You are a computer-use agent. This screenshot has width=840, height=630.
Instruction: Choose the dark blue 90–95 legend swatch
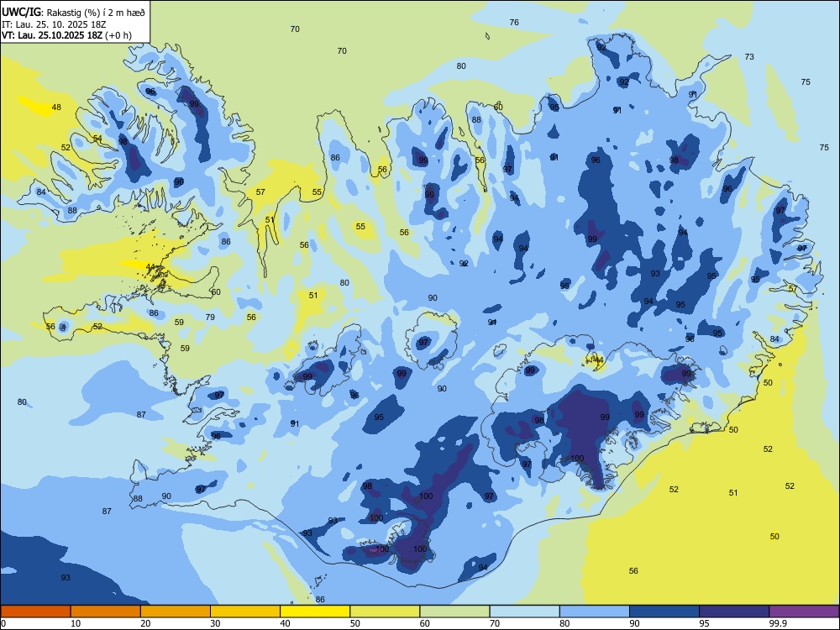[x=664, y=612]
